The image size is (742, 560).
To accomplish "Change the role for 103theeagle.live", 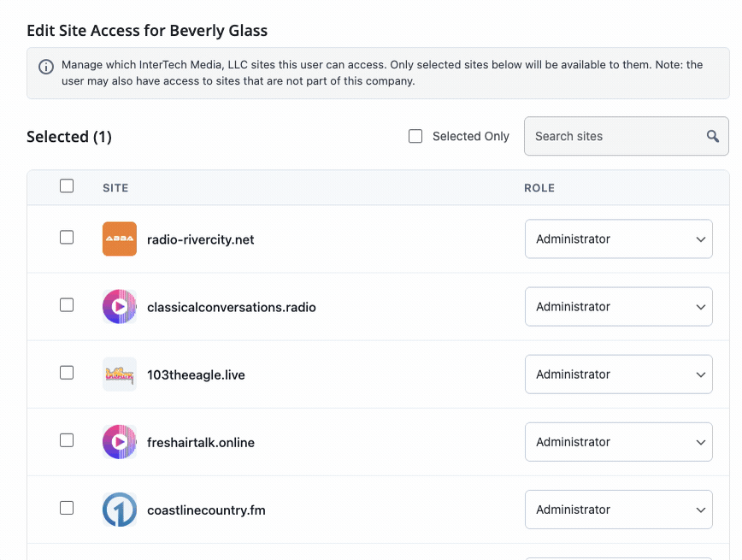I will (618, 374).
